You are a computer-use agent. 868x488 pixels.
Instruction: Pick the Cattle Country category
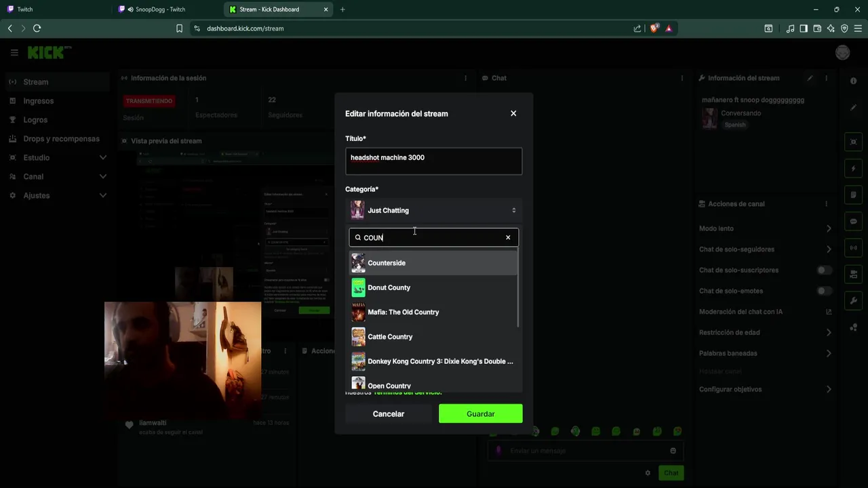[433, 337]
